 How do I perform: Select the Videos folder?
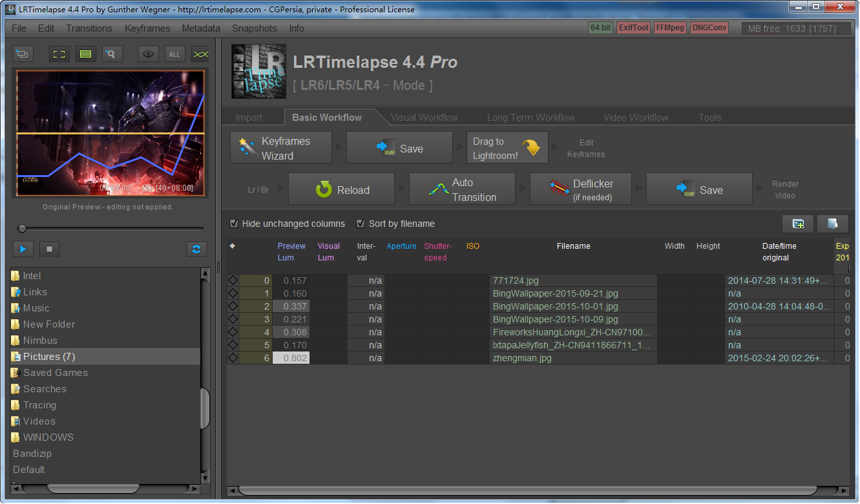[x=105, y=421]
